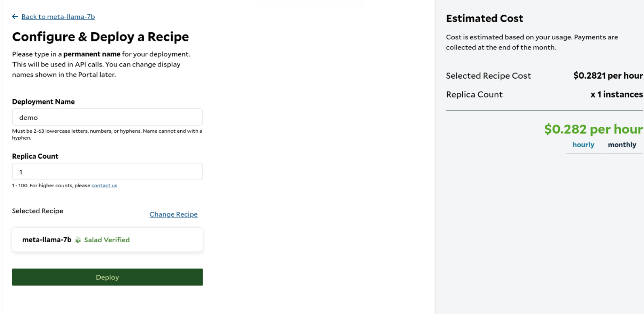The width and height of the screenshot is (644, 314).
Task: Click the back arrow icon
Action: tap(15, 16)
